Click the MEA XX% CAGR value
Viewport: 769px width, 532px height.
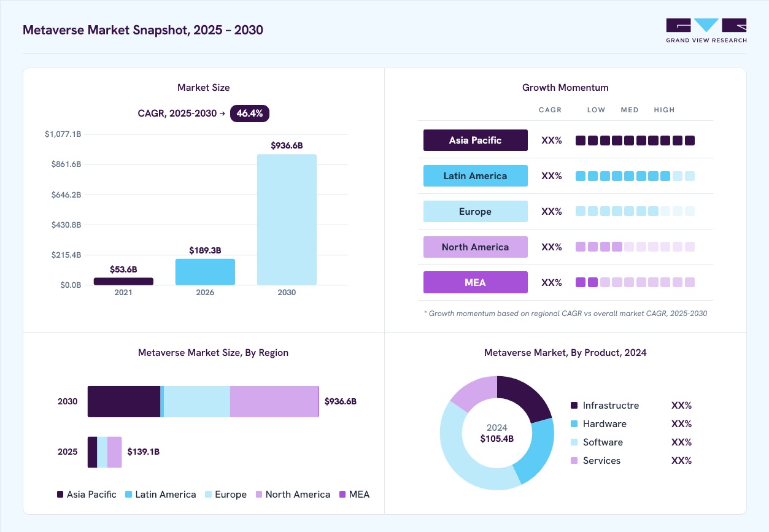point(552,283)
